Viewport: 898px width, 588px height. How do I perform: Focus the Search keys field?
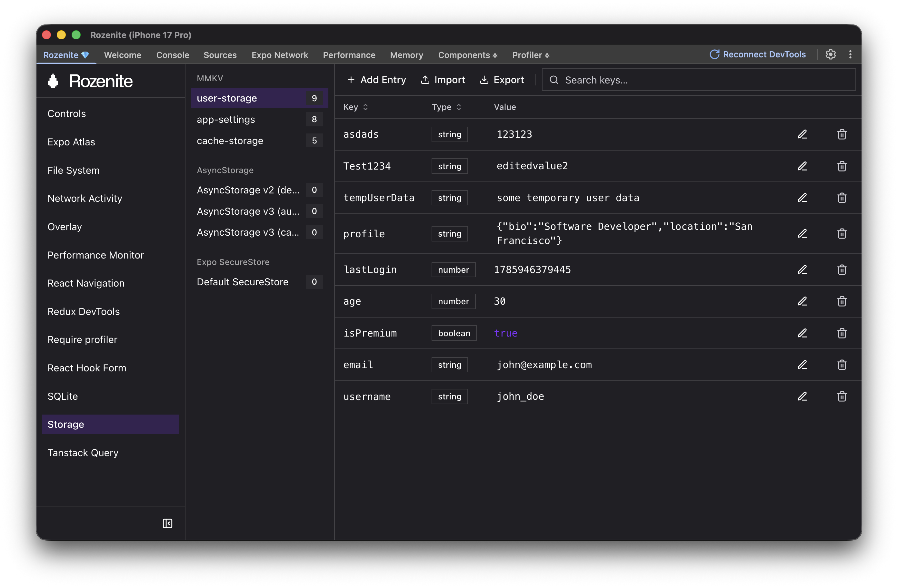(x=698, y=80)
